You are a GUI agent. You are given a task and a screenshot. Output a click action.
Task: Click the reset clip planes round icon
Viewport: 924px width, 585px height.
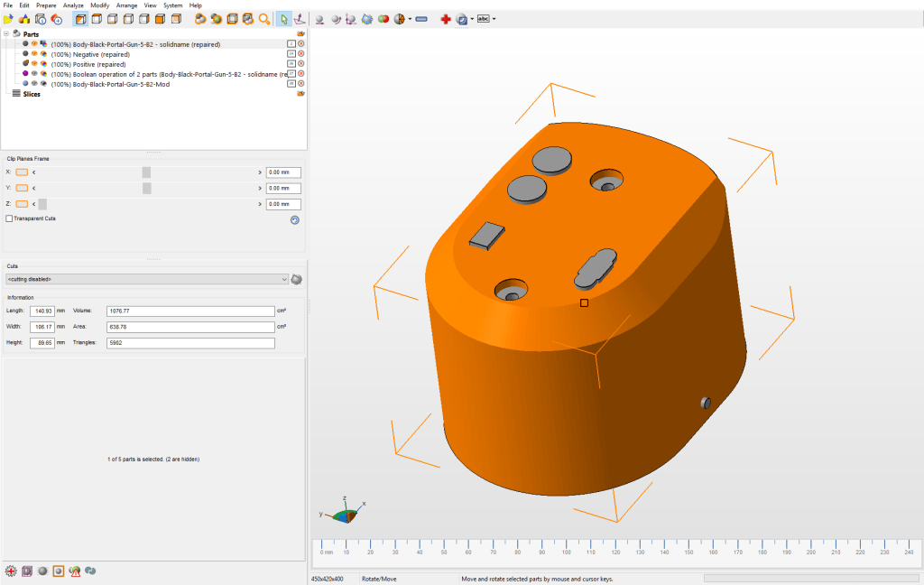pos(294,219)
